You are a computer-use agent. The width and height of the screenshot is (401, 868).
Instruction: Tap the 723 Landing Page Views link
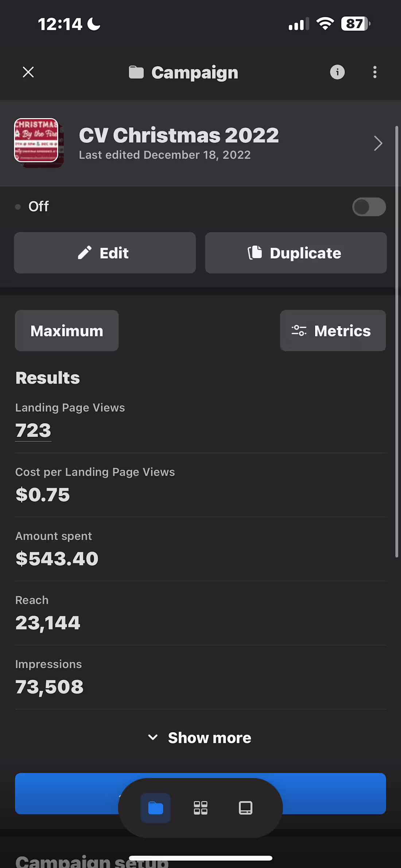[33, 430]
